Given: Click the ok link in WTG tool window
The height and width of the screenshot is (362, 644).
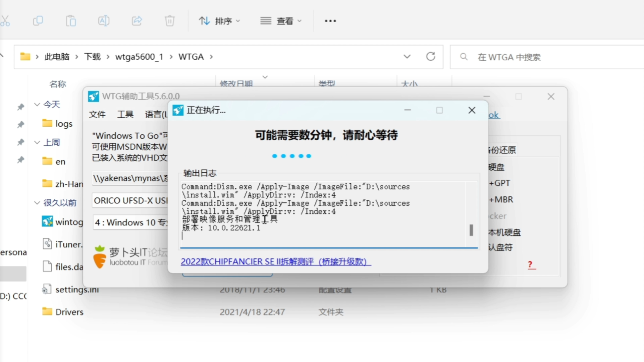Looking at the screenshot, I should (494, 115).
